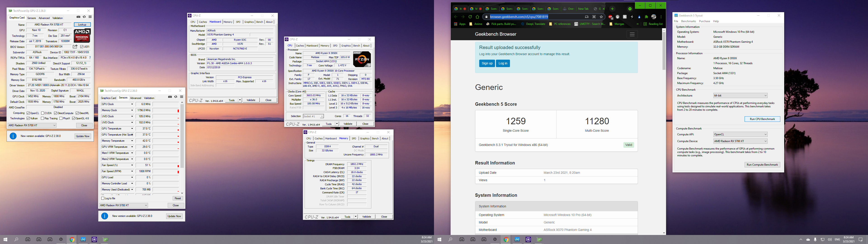The height and width of the screenshot is (244, 868).
Task: Click the Chrome address bar URL
Action: point(519,17)
